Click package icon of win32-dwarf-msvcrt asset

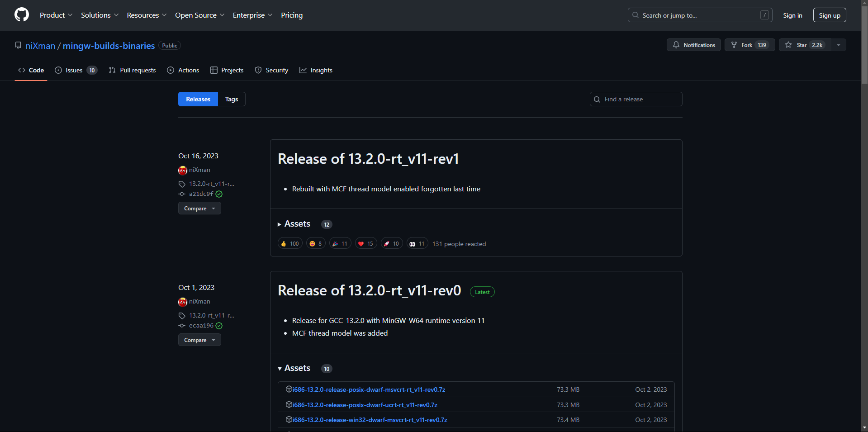click(x=289, y=419)
